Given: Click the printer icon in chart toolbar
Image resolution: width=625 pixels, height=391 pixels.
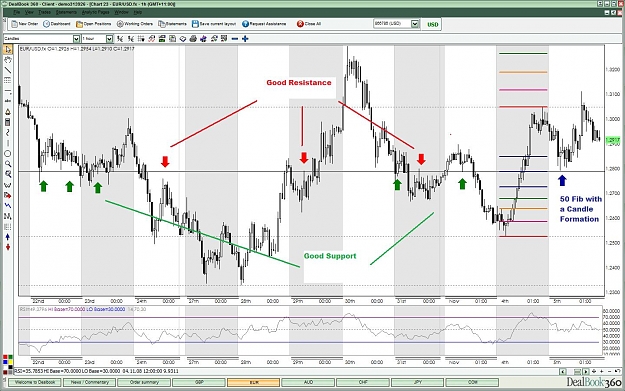Looking at the screenshot, I should click(x=193, y=39).
